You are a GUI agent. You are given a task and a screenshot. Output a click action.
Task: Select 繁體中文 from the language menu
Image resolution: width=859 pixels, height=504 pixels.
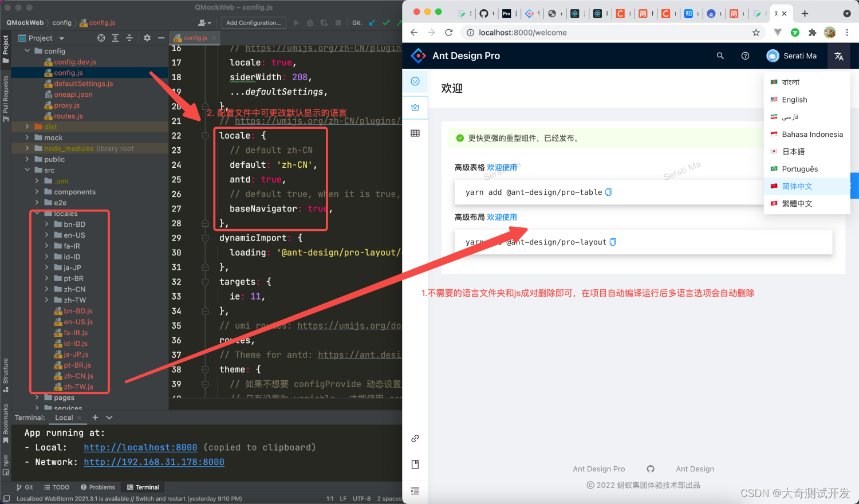click(807, 203)
